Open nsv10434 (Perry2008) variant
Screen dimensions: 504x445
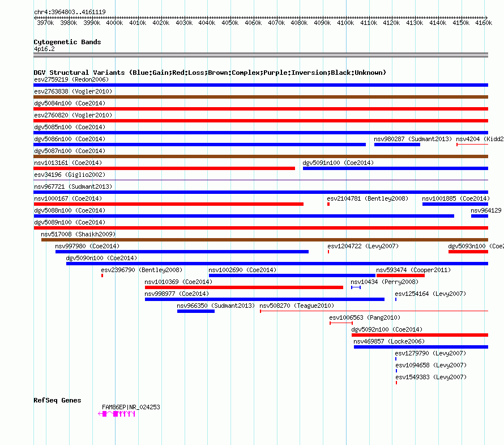(x=385, y=282)
